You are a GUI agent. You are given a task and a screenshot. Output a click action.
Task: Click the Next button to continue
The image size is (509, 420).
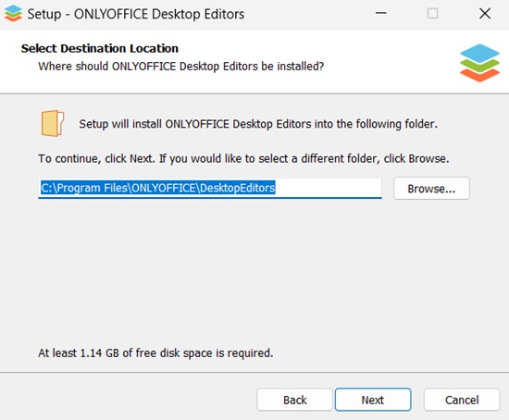coord(373,400)
